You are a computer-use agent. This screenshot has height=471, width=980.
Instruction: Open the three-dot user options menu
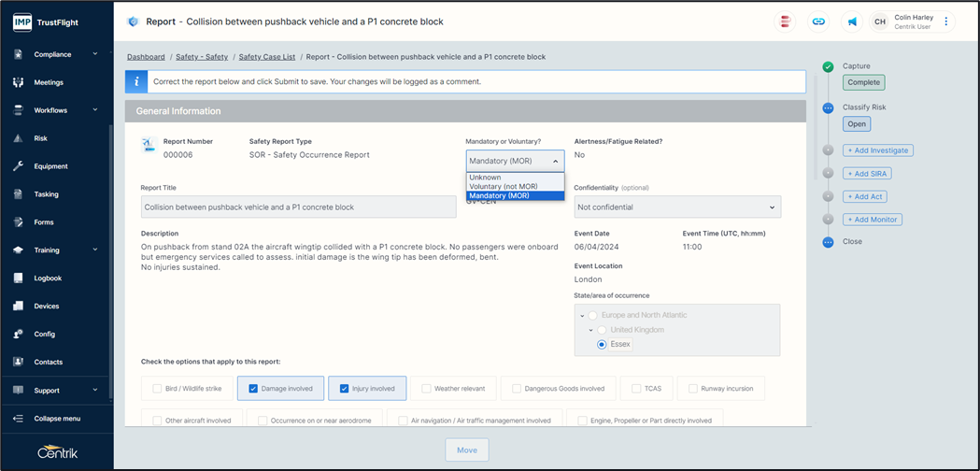click(x=945, y=21)
